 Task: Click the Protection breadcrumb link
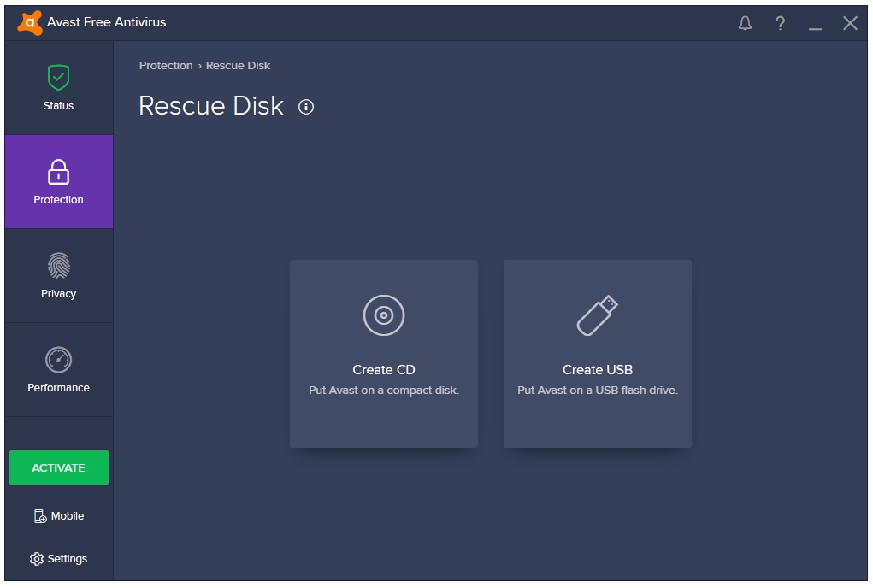(166, 66)
